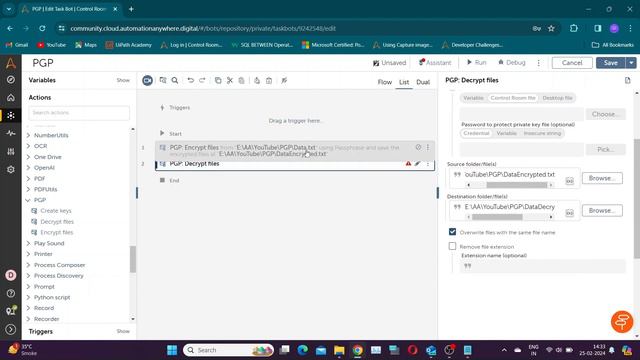
Task: Cut the selected action with scissors icon
Action: point(230,80)
